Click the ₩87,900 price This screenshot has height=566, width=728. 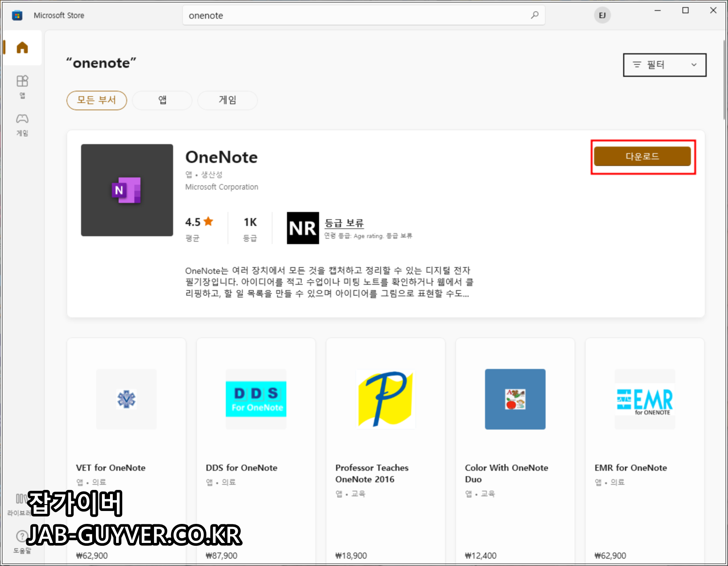pos(222,556)
